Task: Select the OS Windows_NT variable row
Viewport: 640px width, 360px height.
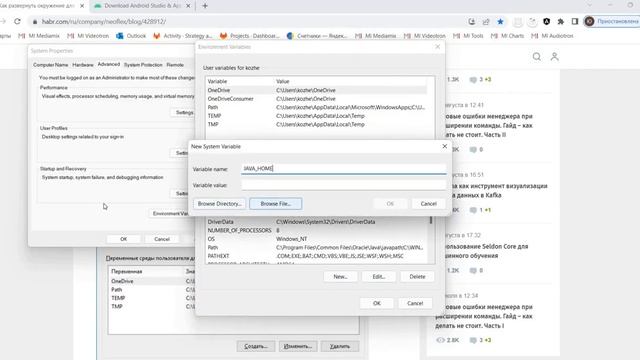Action: [x=317, y=239]
